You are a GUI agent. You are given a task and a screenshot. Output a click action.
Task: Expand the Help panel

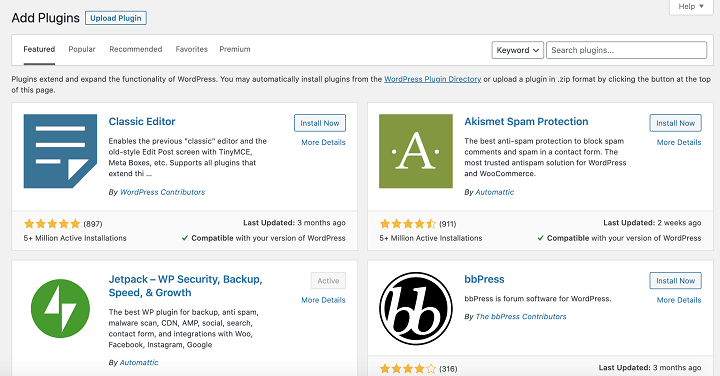point(691,6)
